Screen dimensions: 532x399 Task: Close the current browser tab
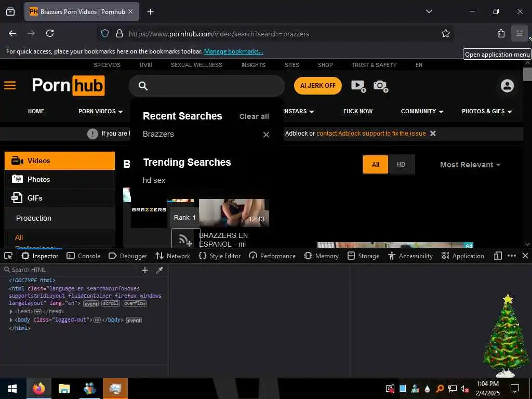130,11
